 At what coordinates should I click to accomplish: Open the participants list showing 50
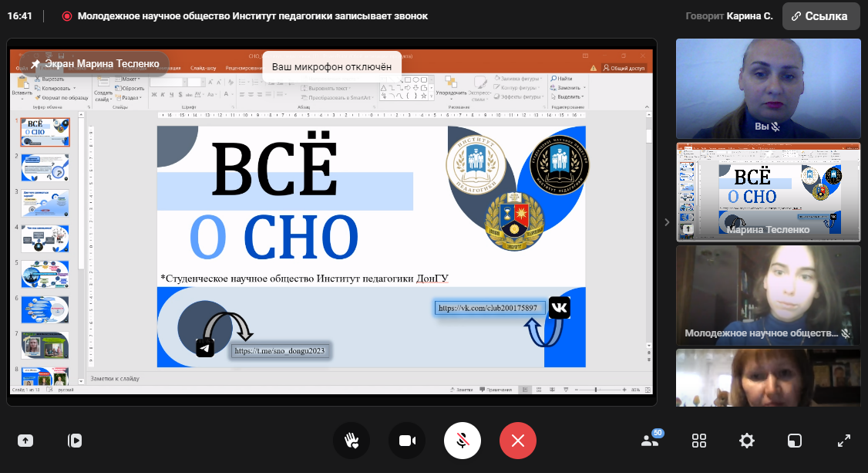pos(651,439)
